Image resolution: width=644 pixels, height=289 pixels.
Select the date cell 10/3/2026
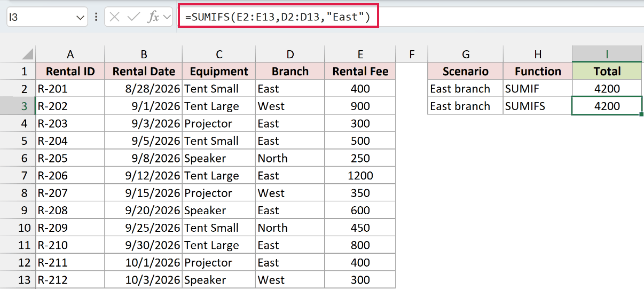coord(144,279)
